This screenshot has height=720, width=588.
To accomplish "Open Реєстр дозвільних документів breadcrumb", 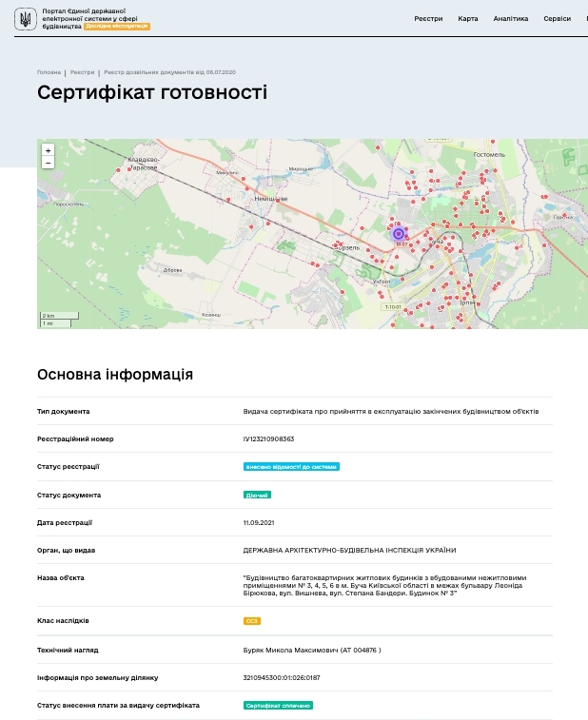I will pyautogui.click(x=169, y=72).
